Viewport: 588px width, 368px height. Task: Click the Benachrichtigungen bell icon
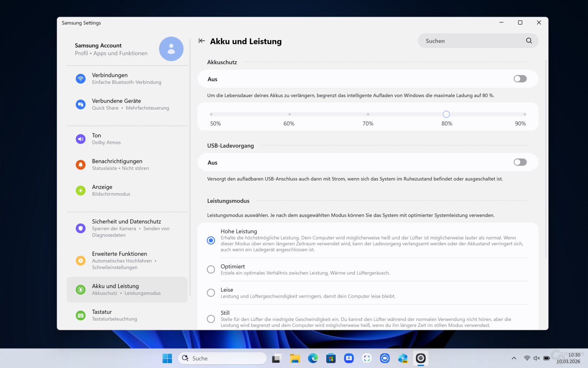click(80, 165)
